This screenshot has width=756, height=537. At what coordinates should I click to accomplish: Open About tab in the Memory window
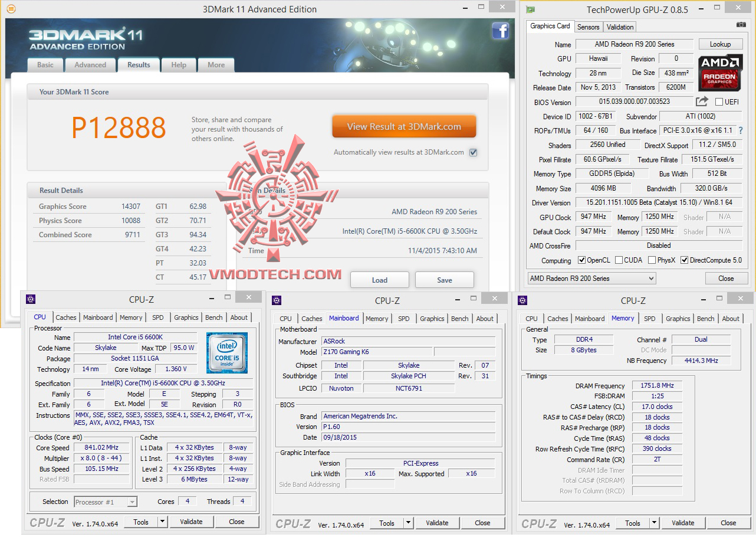[x=731, y=319]
